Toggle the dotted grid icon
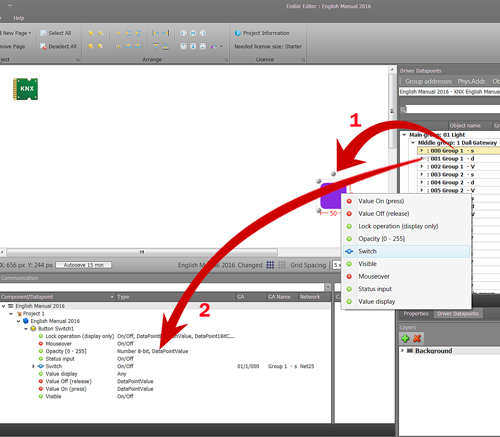 [x=282, y=265]
